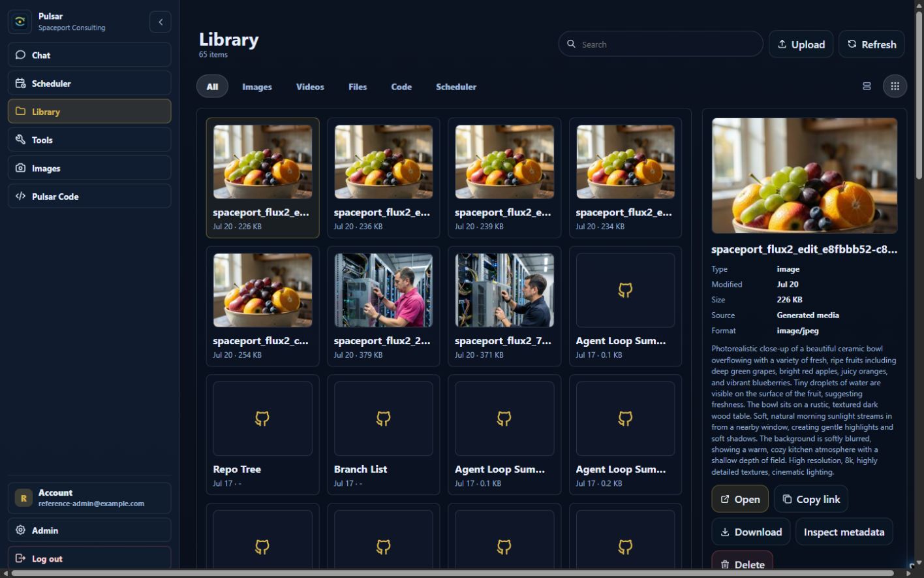Switch to the Files filter tab
The height and width of the screenshot is (578, 924).
[x=358, y=86]
